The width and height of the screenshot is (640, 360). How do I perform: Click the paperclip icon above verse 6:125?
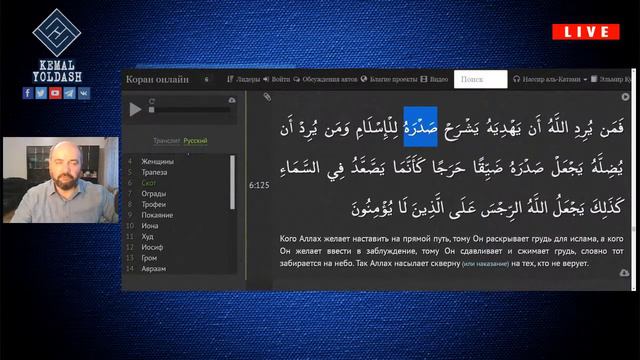click(267, 97)
